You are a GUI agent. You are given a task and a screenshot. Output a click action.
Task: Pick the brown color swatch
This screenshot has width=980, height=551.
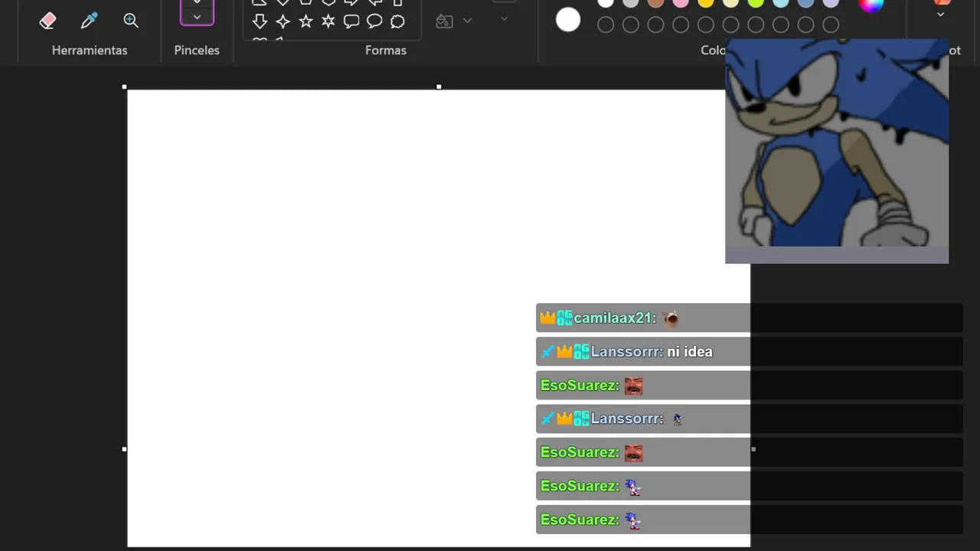(x=655, y=2)
